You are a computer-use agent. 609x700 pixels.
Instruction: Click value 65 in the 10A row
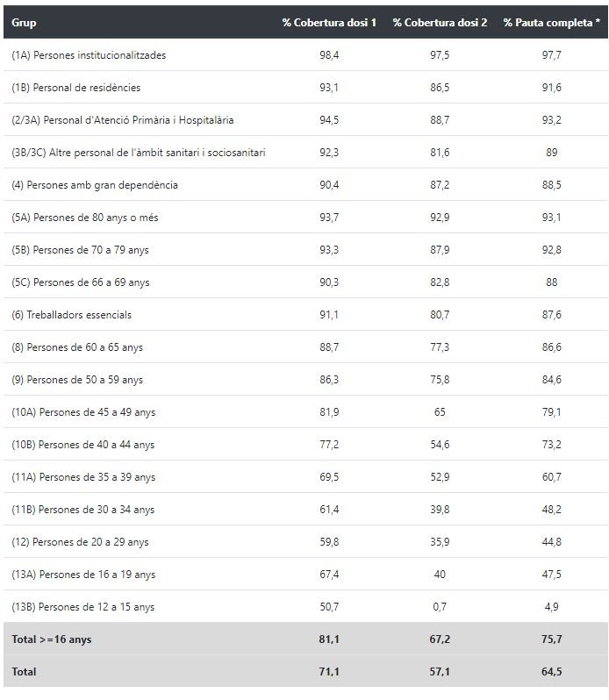click(x=440, y=412)
